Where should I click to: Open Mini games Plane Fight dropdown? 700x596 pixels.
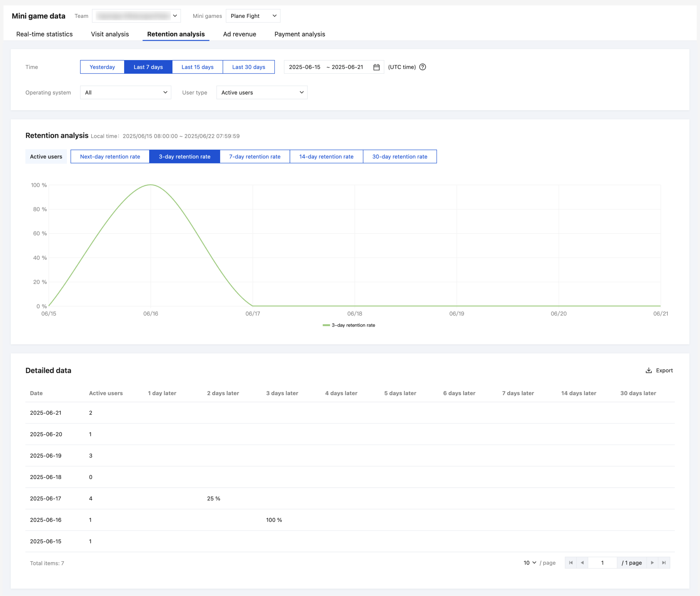(x=253, y=16)
